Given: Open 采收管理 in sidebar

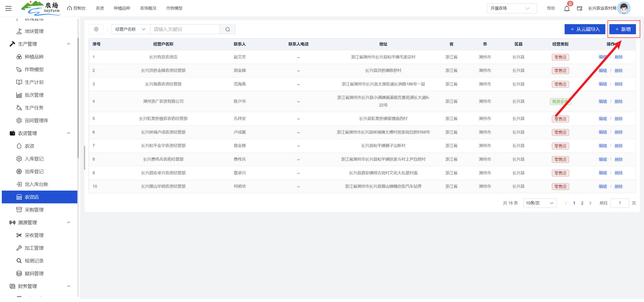Looking at the screenshot, I should pyautogui.click(x=34, y=235).
